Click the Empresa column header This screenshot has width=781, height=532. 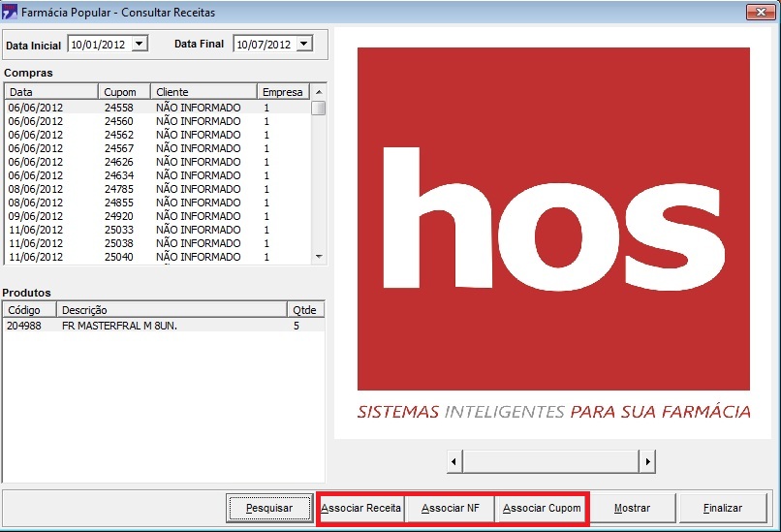[283, 92]
